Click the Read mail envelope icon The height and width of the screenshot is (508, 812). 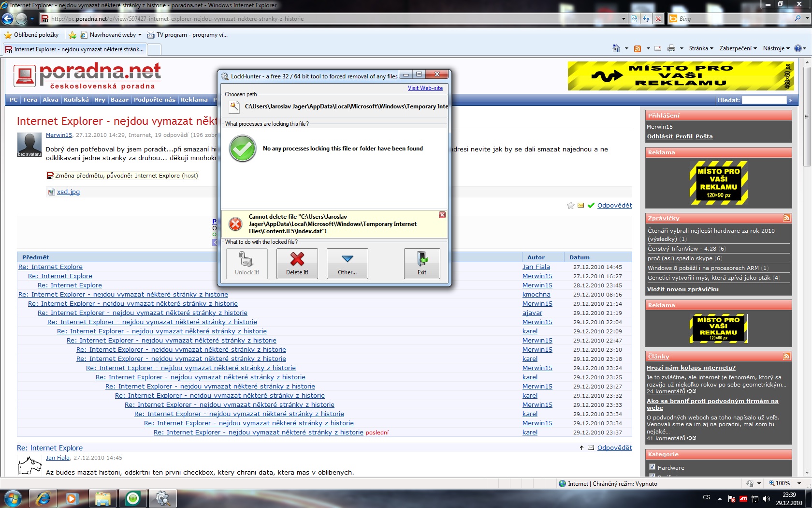pyautogui.click(x=658, y=48)
